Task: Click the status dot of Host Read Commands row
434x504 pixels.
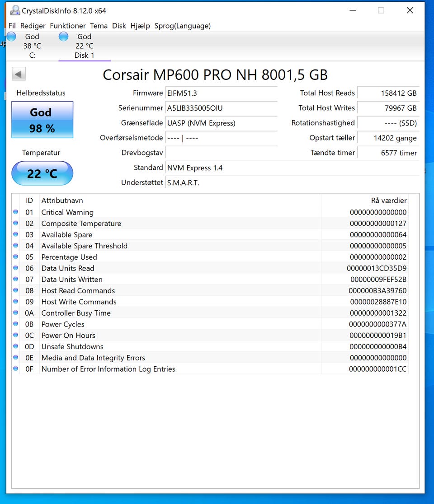Action: coord(15,290)
